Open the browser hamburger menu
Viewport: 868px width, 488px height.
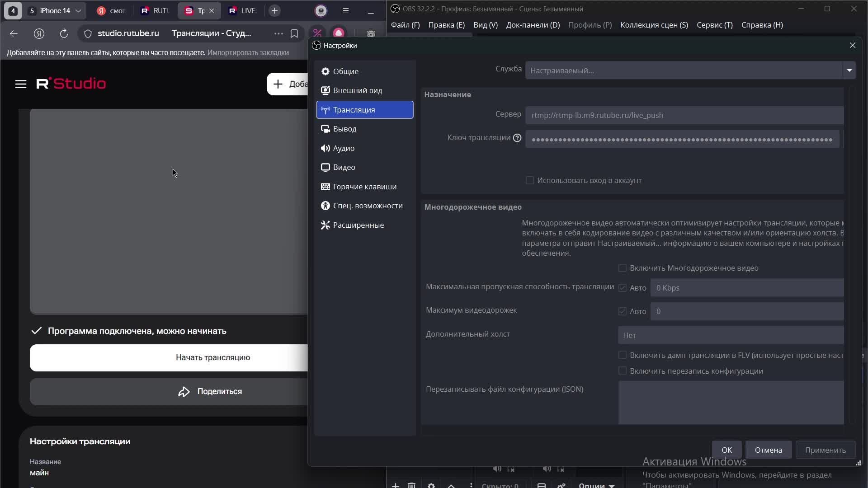(346, 11)
